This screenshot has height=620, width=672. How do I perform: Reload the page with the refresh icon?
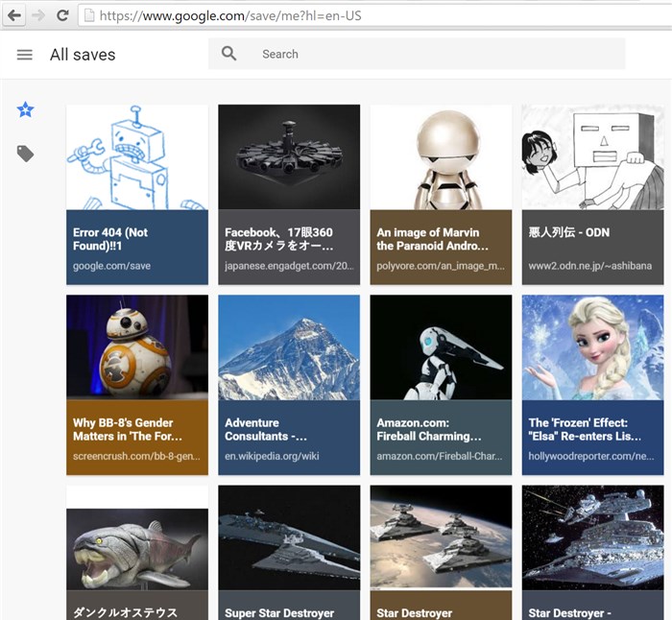[62, 16]
